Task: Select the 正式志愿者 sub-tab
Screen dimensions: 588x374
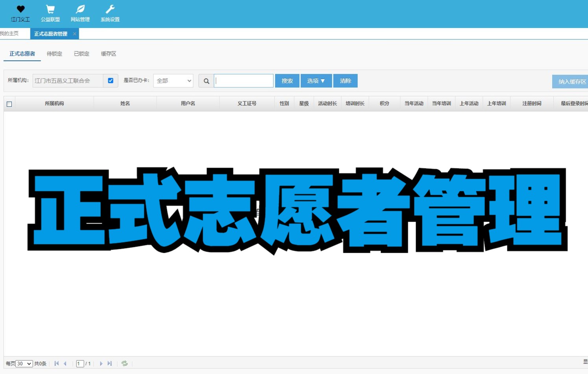Action: tap(22, 54)
